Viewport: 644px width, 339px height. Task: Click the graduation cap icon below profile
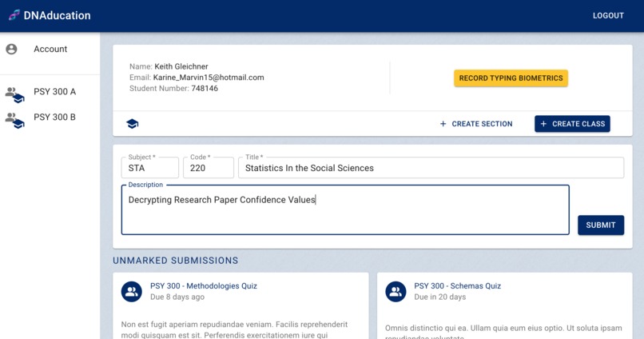[x=133, y=124]
